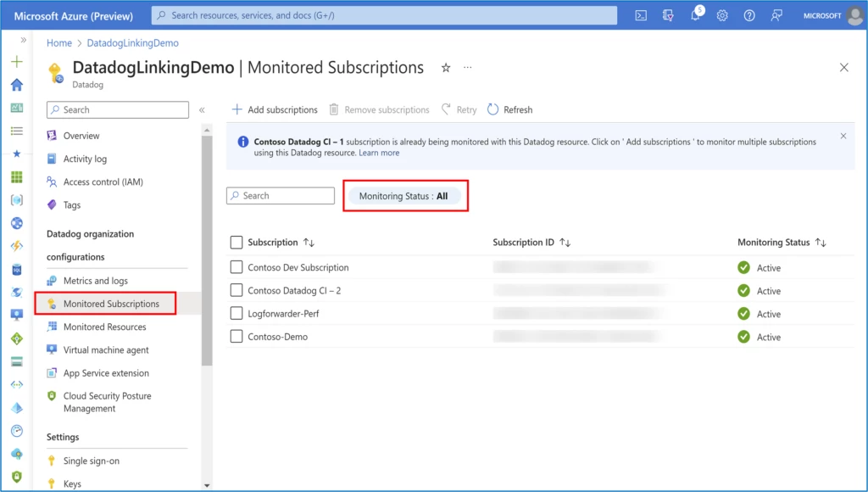Viewport: 868px width, 492px height.
Task: Dismiss the info banner with X
Action: [x=843, y=137]
